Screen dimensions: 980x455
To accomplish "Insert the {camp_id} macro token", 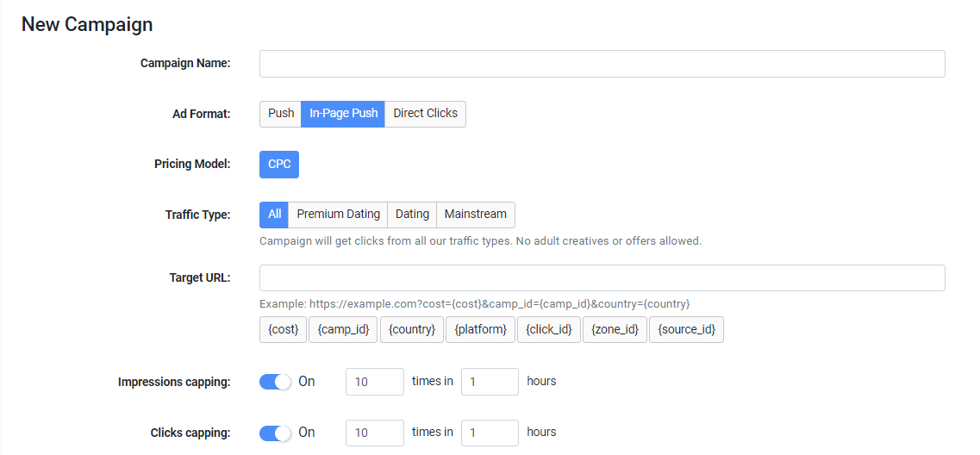I will point(343,330).
